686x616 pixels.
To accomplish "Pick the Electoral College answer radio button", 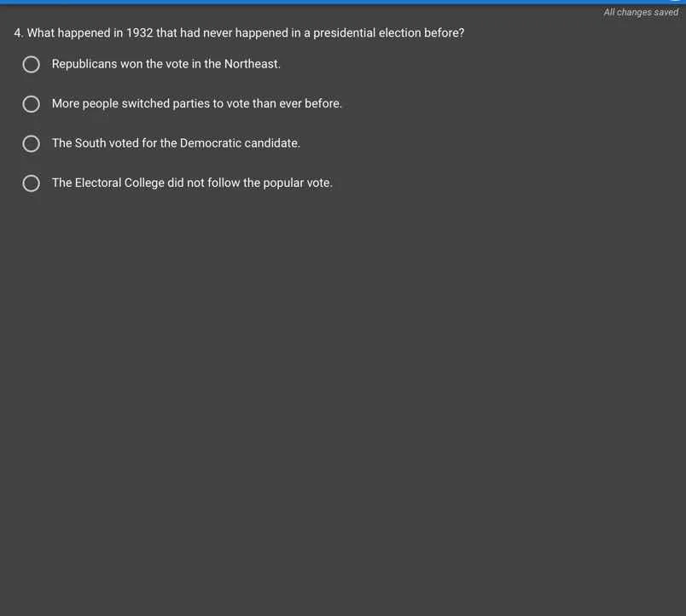I will [x=32, y=183].
